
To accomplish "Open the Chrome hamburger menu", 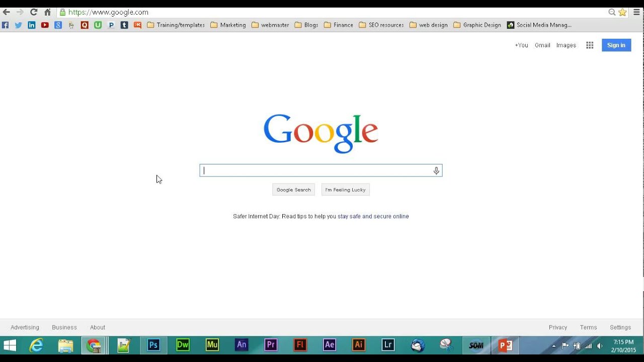I will [x=636, y=12].
